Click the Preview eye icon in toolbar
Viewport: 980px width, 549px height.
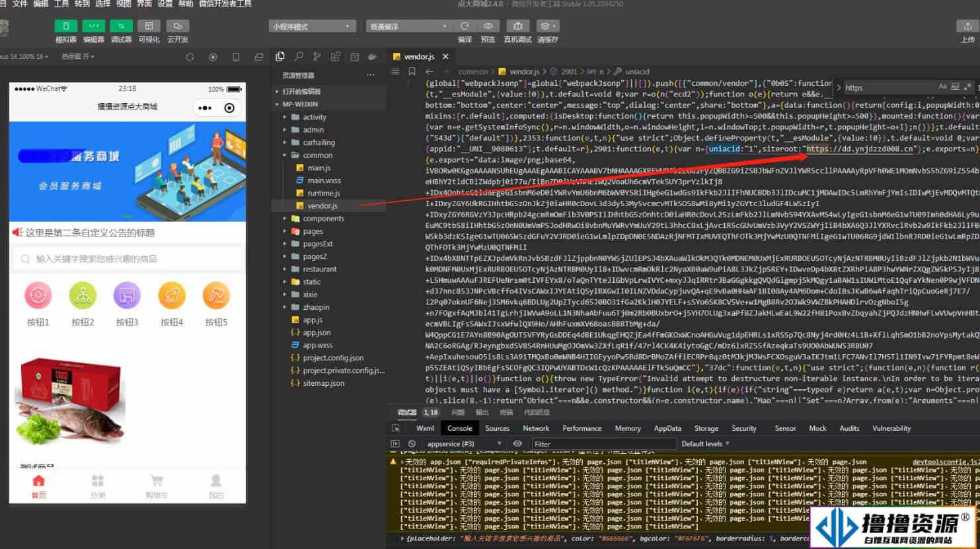pos(488,26)
